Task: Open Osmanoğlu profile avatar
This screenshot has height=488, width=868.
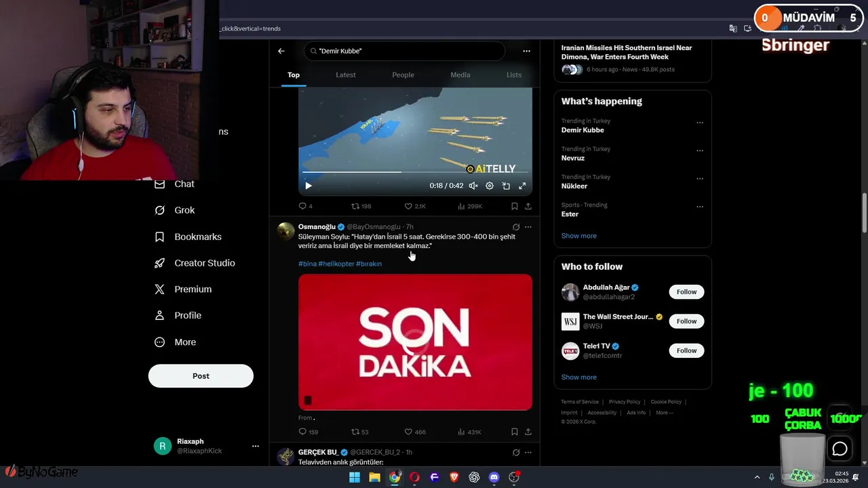Action: click(x=286, y=231)
